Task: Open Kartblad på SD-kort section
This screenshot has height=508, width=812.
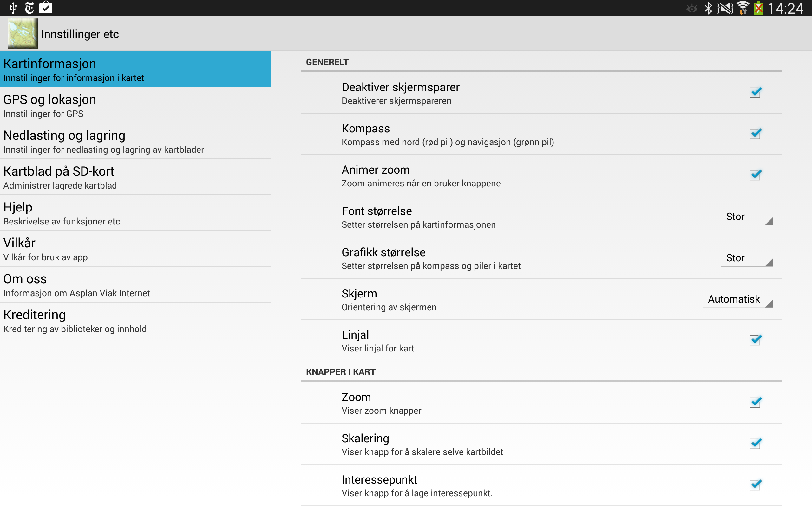Action: [x=135, y=177]
